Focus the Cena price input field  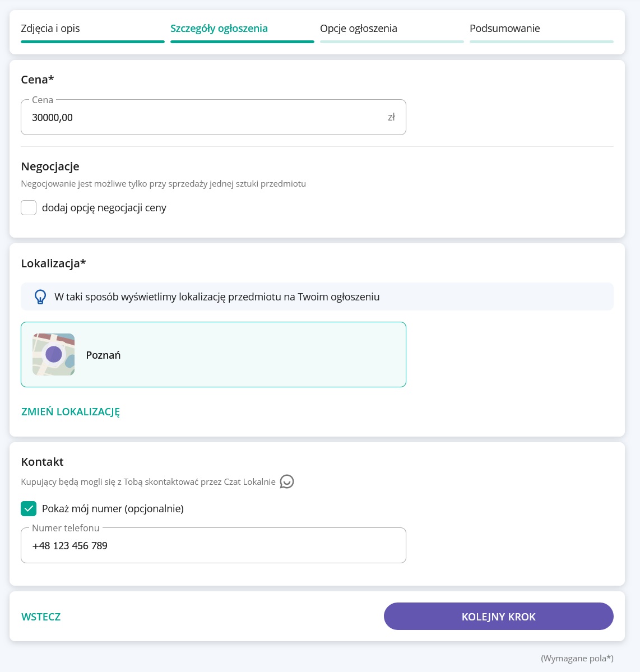tap(202, 118)
